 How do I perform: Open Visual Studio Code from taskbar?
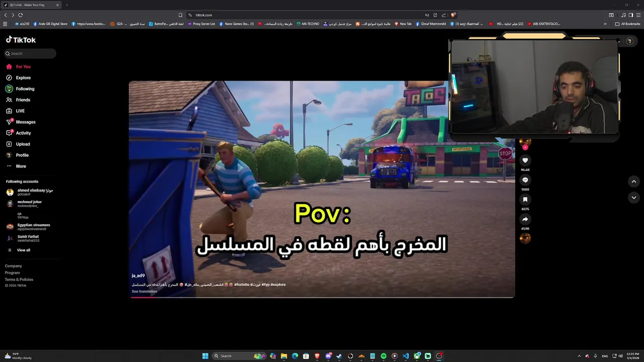pos(406,356)
